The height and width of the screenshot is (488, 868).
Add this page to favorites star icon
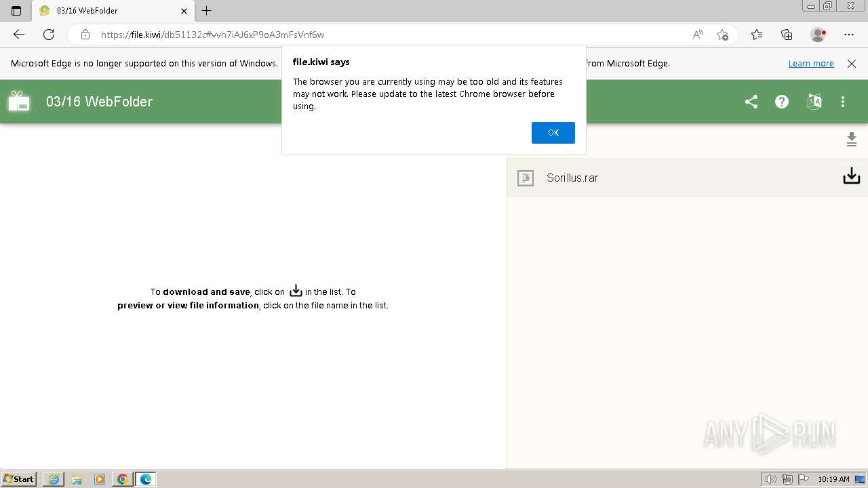pos(722,35)
